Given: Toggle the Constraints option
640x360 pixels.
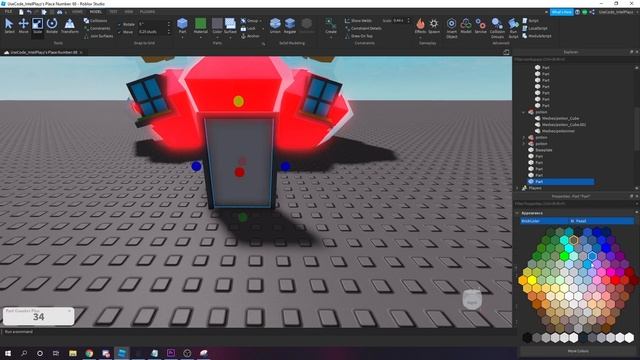Looking at the screenshot, I should pos(97,28).
